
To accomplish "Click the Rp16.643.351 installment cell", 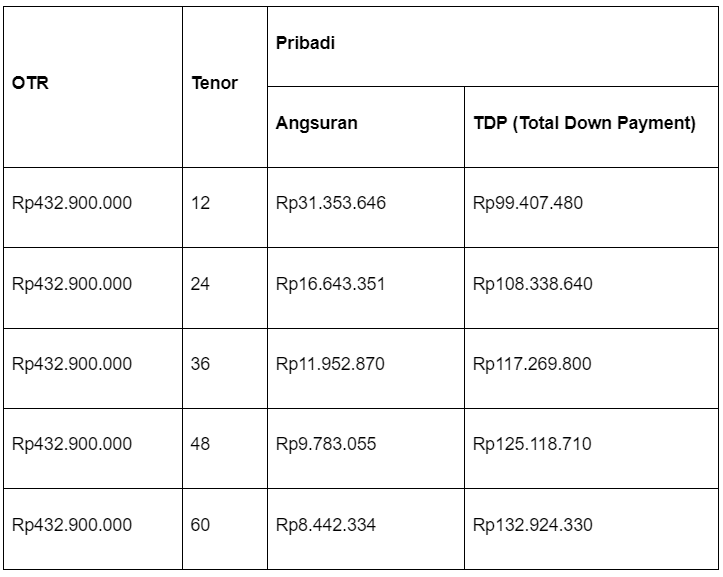I will click(330, 284).
